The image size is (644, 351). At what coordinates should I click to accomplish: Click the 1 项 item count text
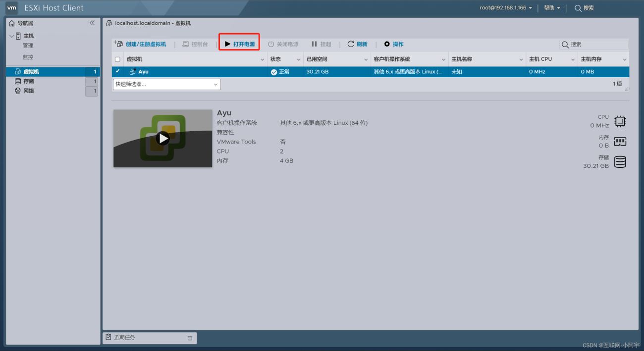pos(617,84)
